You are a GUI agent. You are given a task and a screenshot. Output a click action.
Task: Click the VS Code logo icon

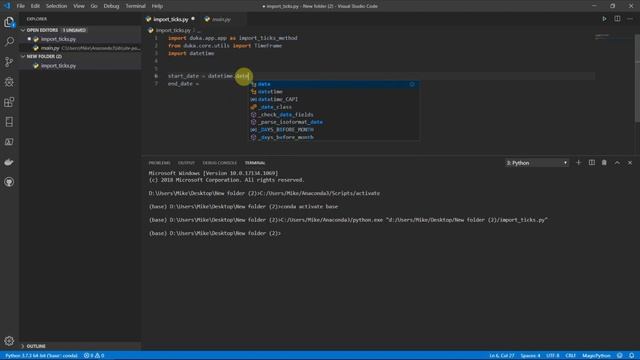7,6
